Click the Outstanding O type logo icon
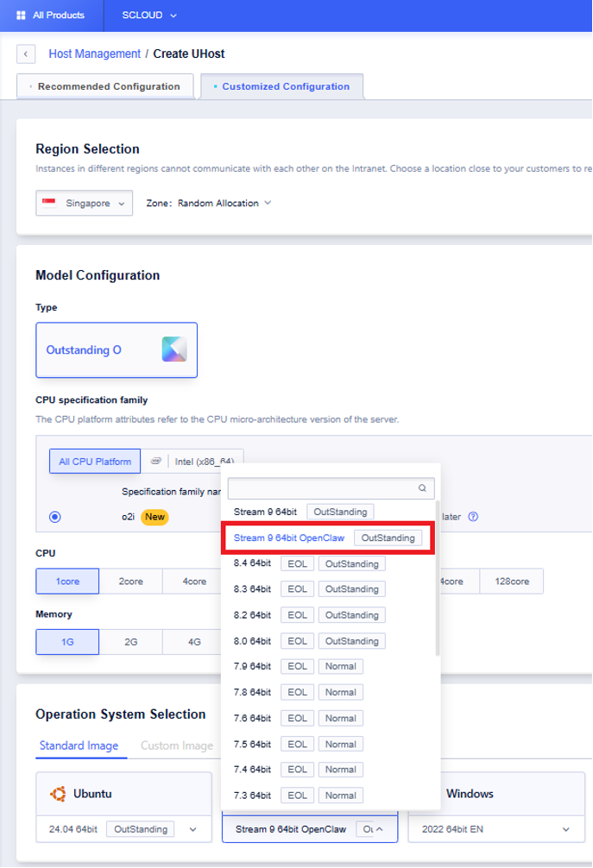This screenshot has width=593, height=868. click(173, 349)
